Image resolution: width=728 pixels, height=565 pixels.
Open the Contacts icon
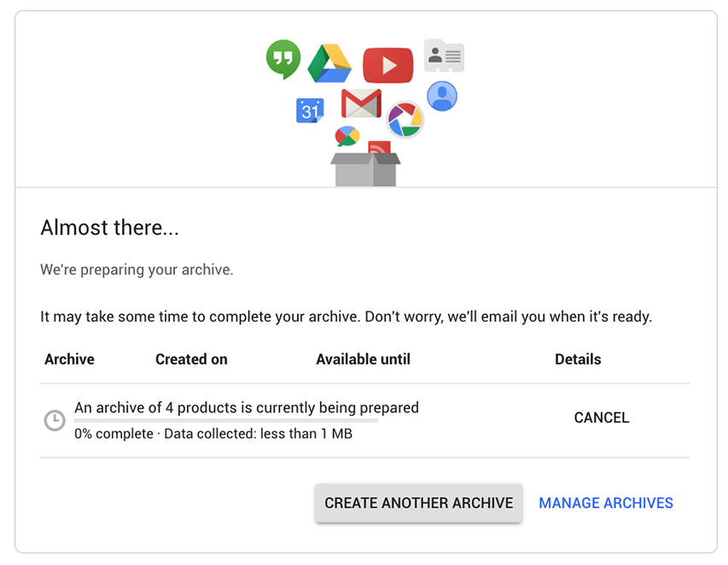[x=444, y=55]
